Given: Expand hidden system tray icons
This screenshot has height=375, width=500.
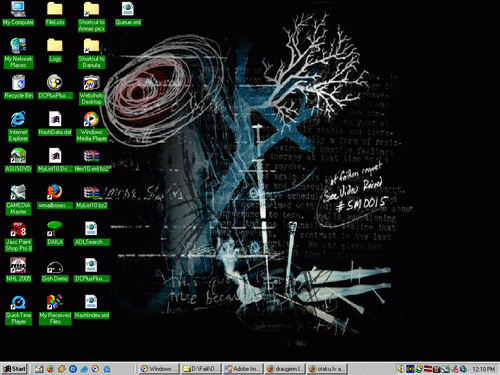Looking at the screenshot, I should pos(400,369).
